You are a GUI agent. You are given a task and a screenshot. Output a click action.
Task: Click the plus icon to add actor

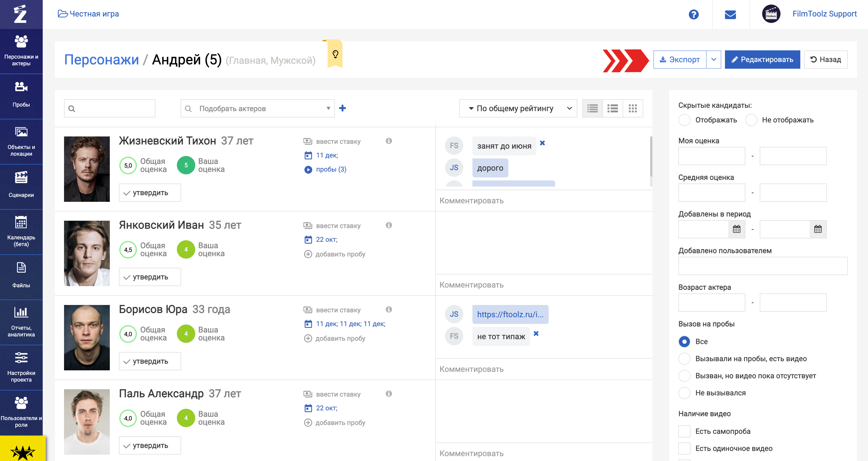pyautogui.click(x=342, y=108)
